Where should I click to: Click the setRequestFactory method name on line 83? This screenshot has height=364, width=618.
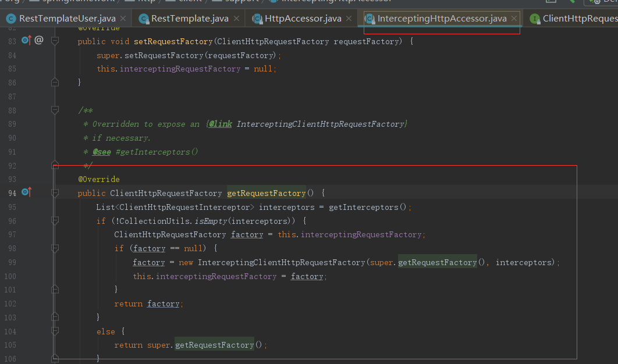point(173,41)
